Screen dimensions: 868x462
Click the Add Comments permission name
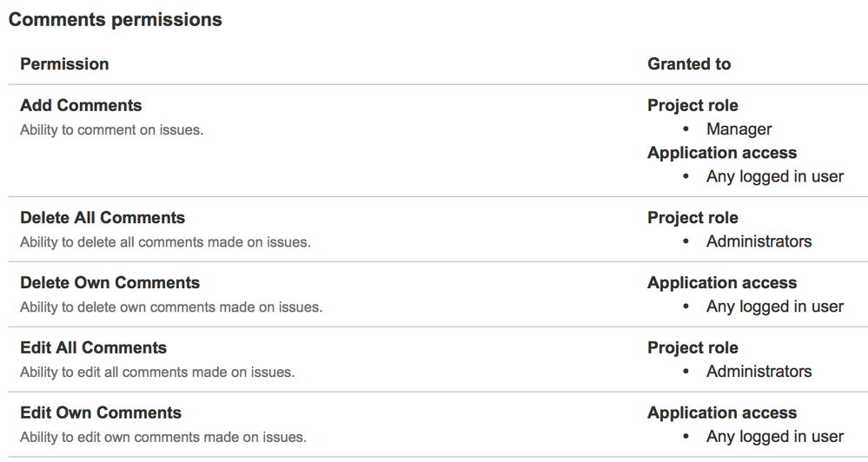pyautogui.click(x=81, y=106)
